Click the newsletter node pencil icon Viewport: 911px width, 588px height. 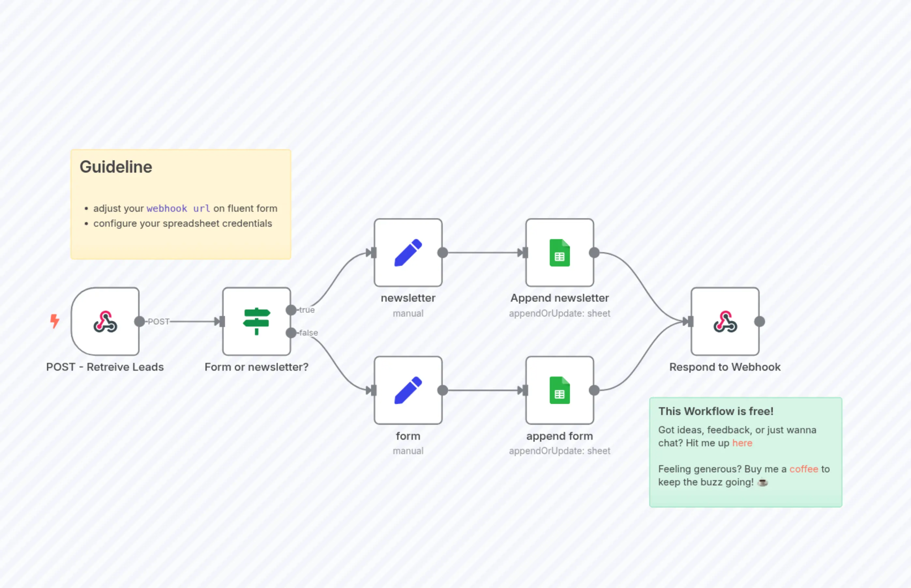click(408, 252)
